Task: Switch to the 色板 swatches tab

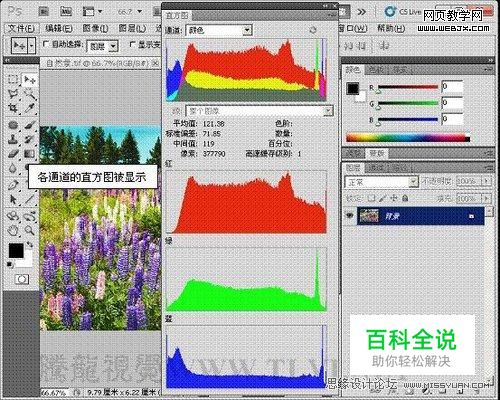Action: pyautogui.click(x=376, y=70)
